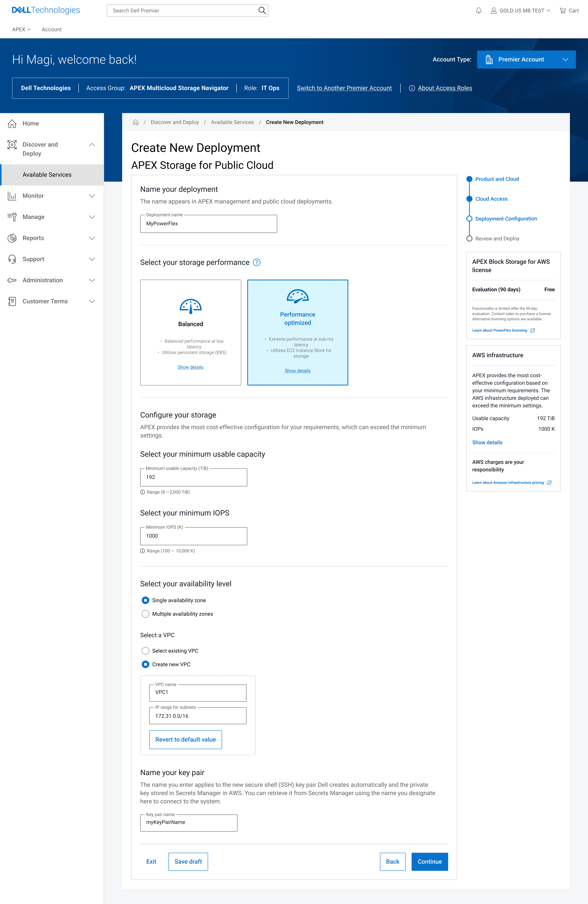Collapse the Discover and Deploy section

click(x=92, y=145)
